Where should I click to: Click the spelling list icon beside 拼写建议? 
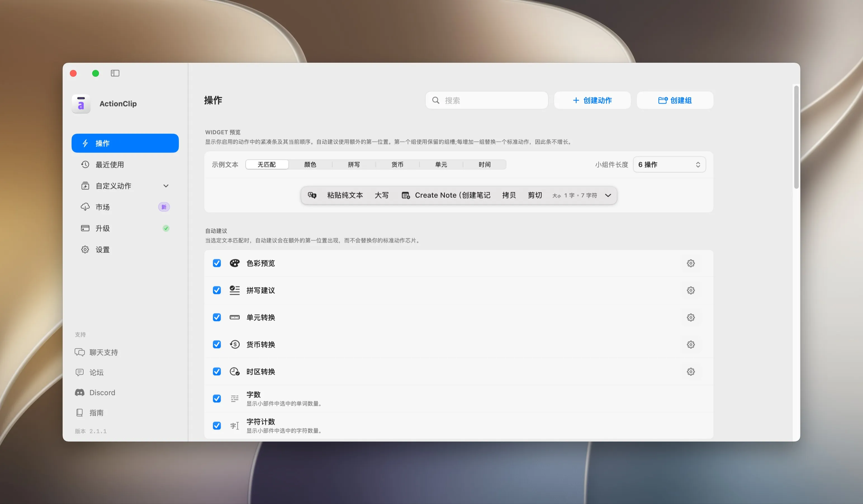click(x=234, y=290)
